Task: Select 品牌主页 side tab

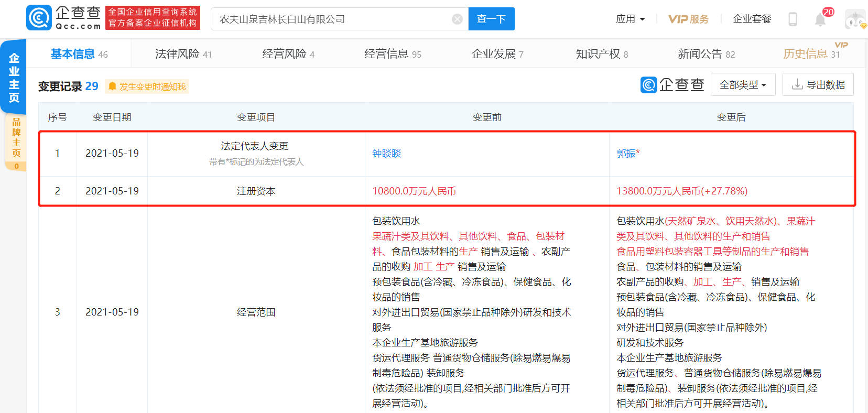Action: point(16,142)
